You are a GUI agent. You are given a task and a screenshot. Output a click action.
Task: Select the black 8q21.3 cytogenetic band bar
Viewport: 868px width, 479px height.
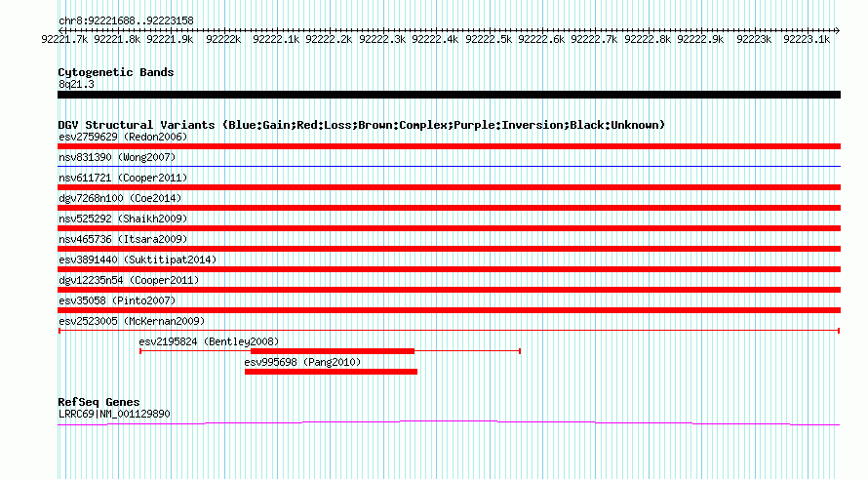point(449,95)
